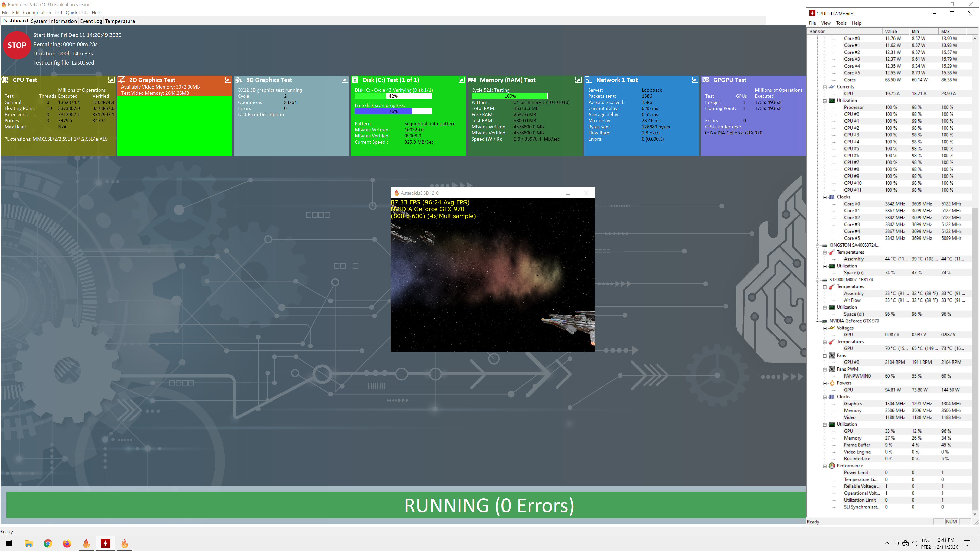The image size is (980, 551).
Task: Click the Network 1 Test computers icon
Action: pyautogui.click(x=589, y=80)
